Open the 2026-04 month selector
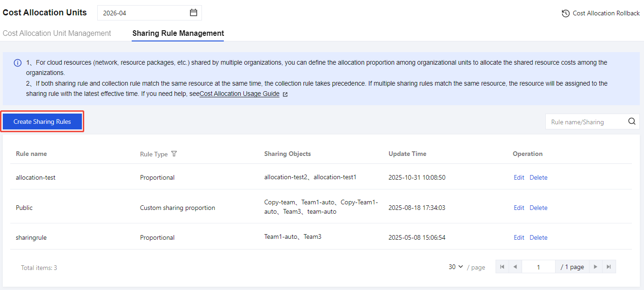 pos(144,13)
